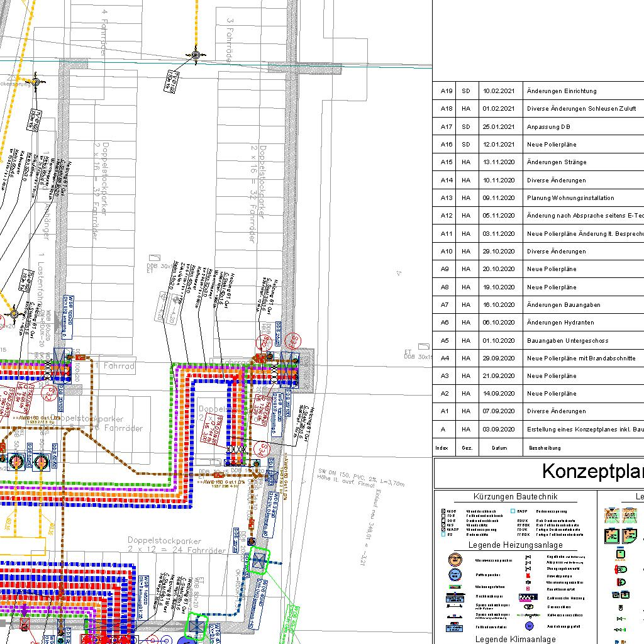Click the BASP cyan checkbox in legend
Screen dimensions: 644x644
(513, 511)
